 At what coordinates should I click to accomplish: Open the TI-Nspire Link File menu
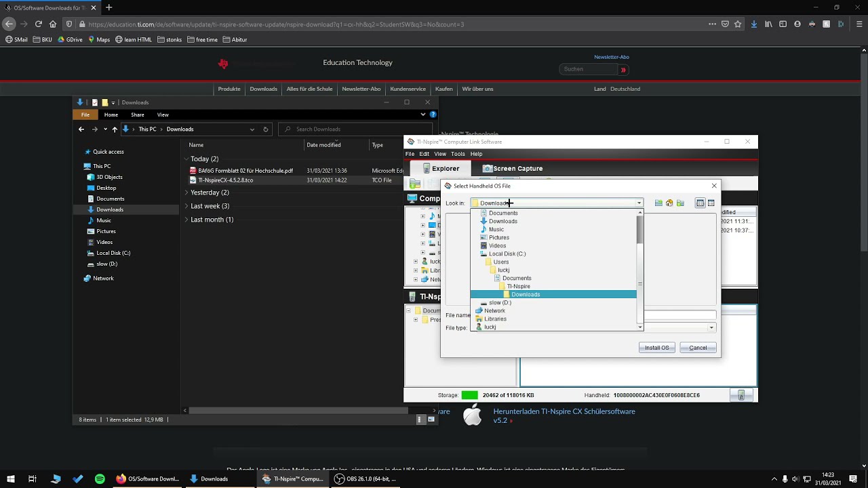pos(410,154)
